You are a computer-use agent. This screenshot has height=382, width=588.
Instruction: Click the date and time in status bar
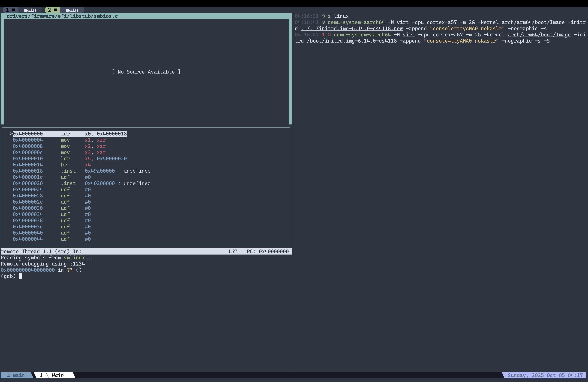[x=545, y=375]
